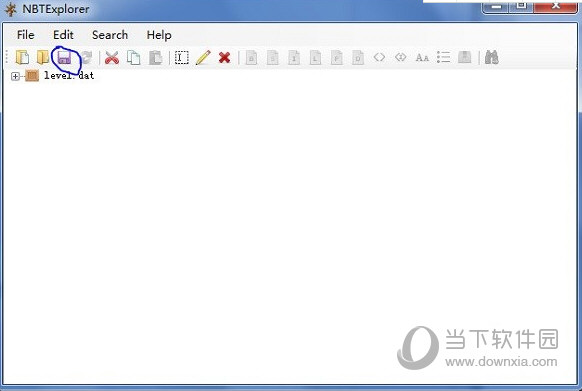Open a file with the toolbar icon
582x391 pixels.
[x=22, y=58]
